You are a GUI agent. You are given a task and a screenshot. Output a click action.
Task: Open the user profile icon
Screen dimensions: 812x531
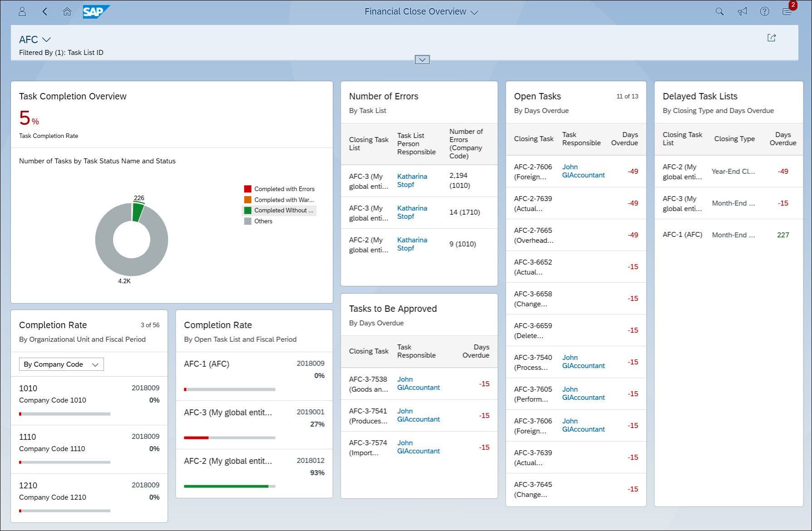(x=22, y=11)
